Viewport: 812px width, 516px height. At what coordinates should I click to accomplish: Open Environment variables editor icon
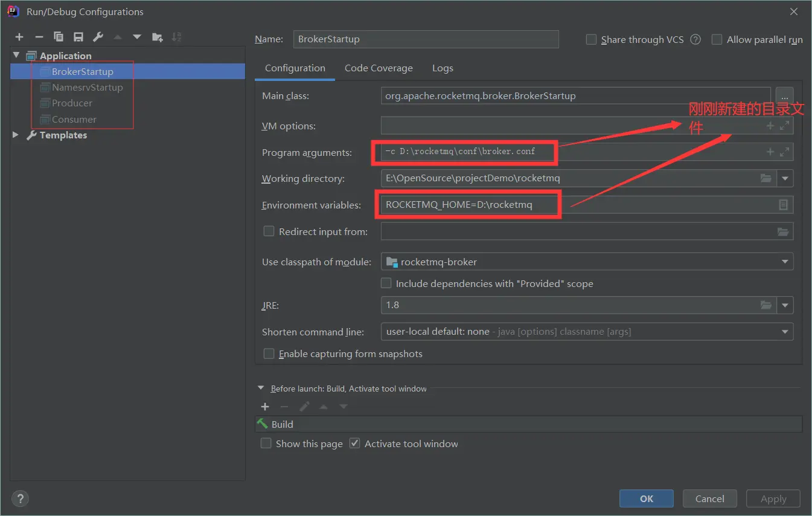783,205
